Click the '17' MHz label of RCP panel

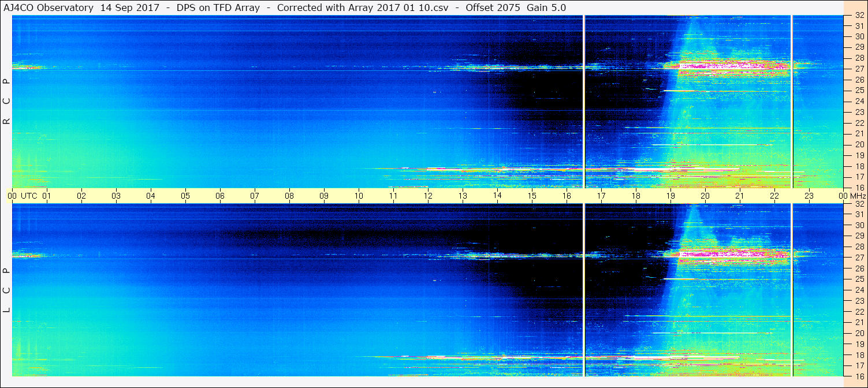point(859,177)
